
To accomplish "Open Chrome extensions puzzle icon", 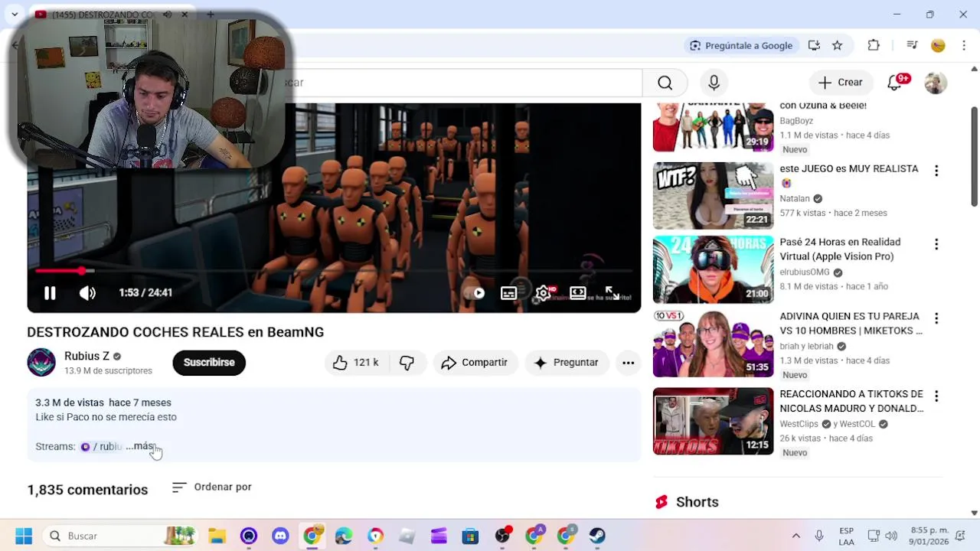I will pyautogui.click(x=874, y=45).
